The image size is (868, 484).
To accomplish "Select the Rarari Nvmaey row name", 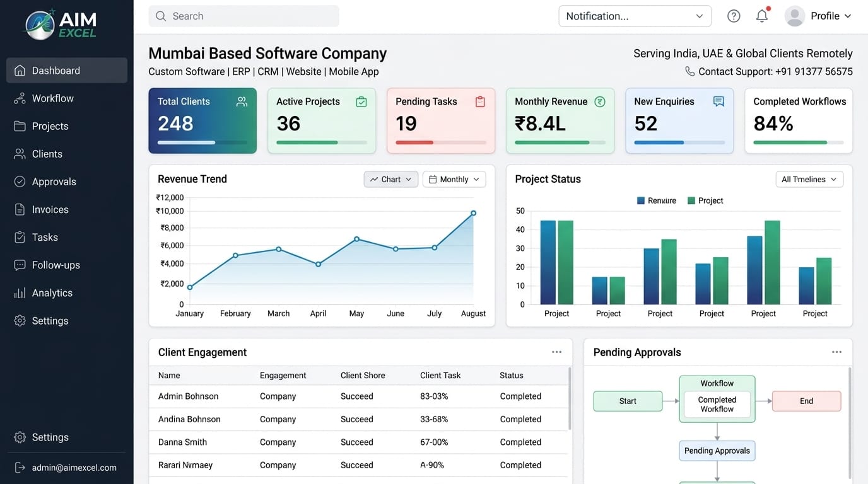I will (185, 465).
